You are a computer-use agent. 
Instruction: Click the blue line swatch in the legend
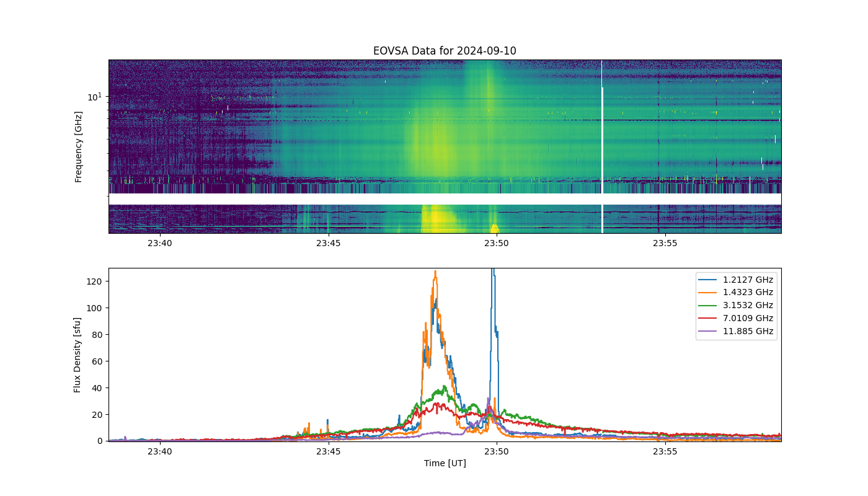(x=707, y=280)
